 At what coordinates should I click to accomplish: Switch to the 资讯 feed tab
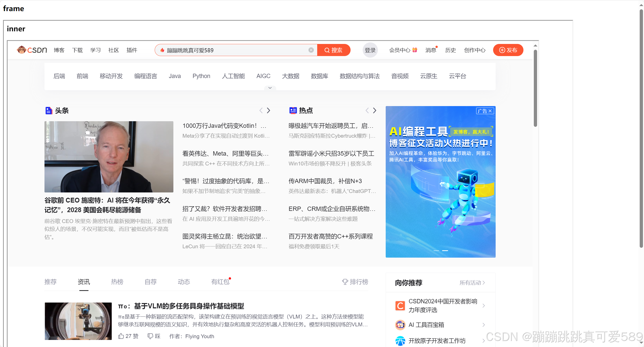click(84, 282)
